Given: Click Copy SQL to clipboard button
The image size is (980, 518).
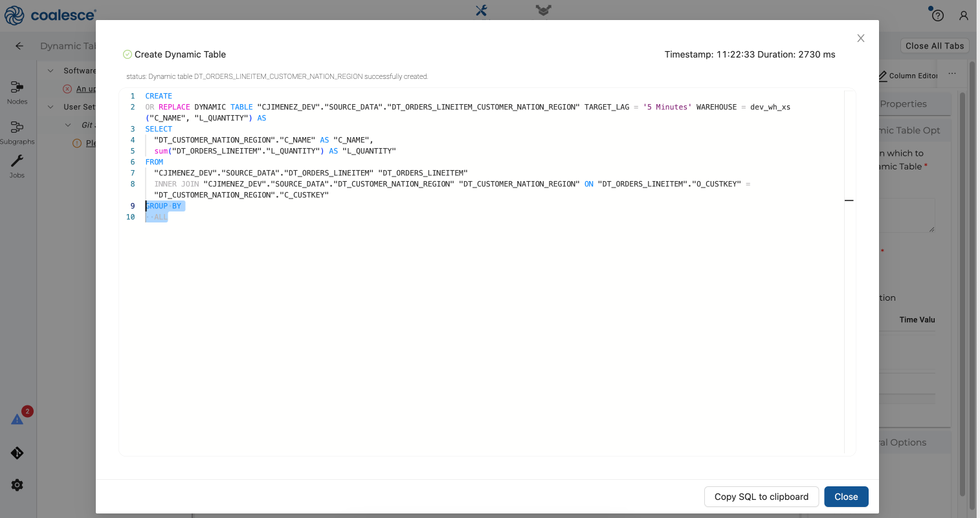Looking at the screenshot, I should point(761,497).
